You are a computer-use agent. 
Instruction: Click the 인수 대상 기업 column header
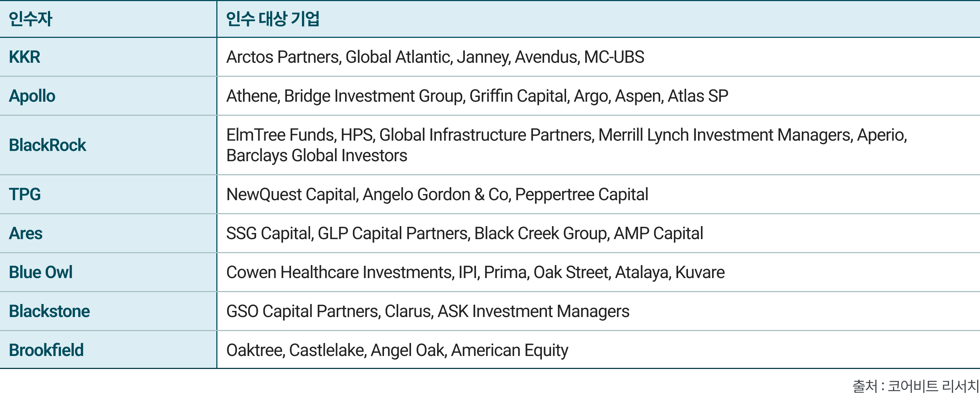[x=272, y=19]
